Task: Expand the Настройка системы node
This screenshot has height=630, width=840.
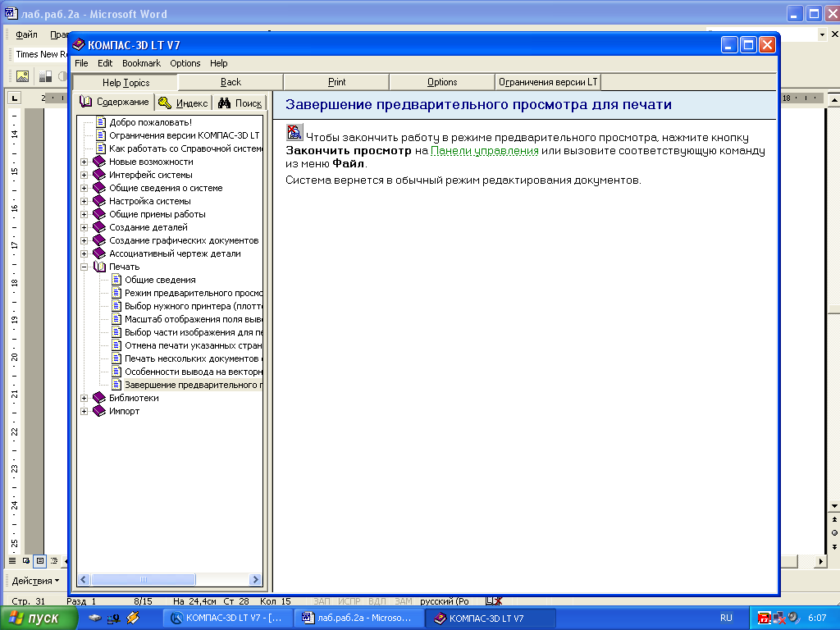Action: point(84,202)
